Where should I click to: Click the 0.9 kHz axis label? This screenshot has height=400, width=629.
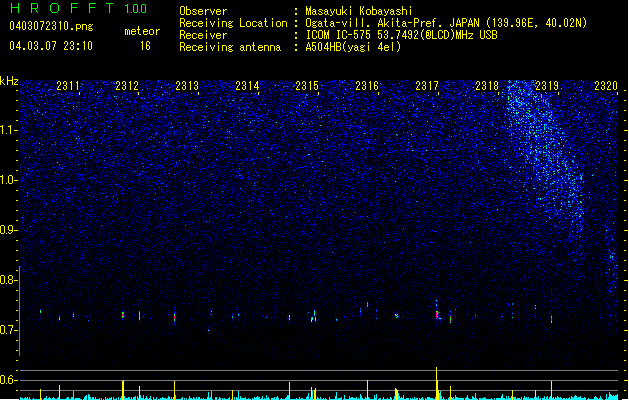8,230
